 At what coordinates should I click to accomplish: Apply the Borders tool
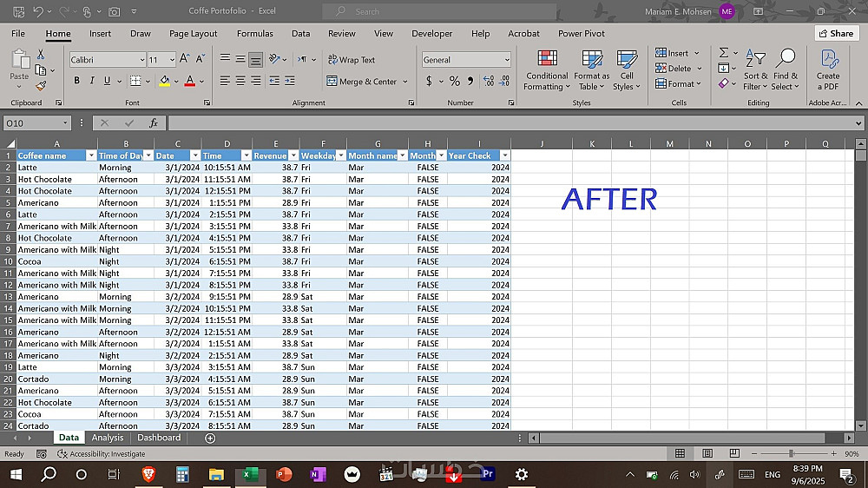(135, 81)
